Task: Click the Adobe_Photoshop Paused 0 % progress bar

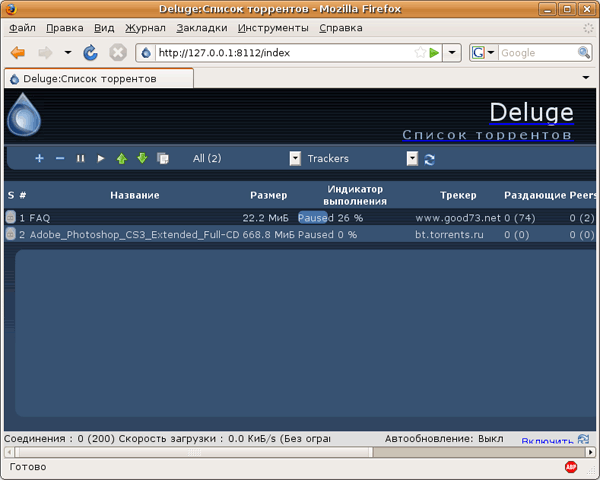Action: pos(328,234)
